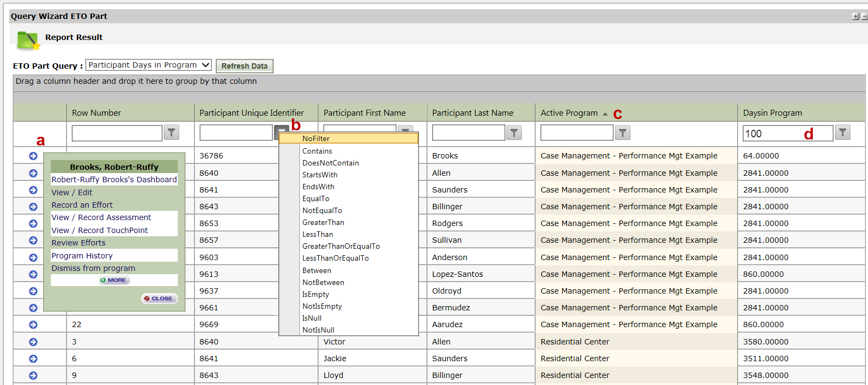This screenshot has width=868, height=385.
Task: Open Robert-Ruffy Brooks's Dashboard link
Action: (x=114, y=180)
